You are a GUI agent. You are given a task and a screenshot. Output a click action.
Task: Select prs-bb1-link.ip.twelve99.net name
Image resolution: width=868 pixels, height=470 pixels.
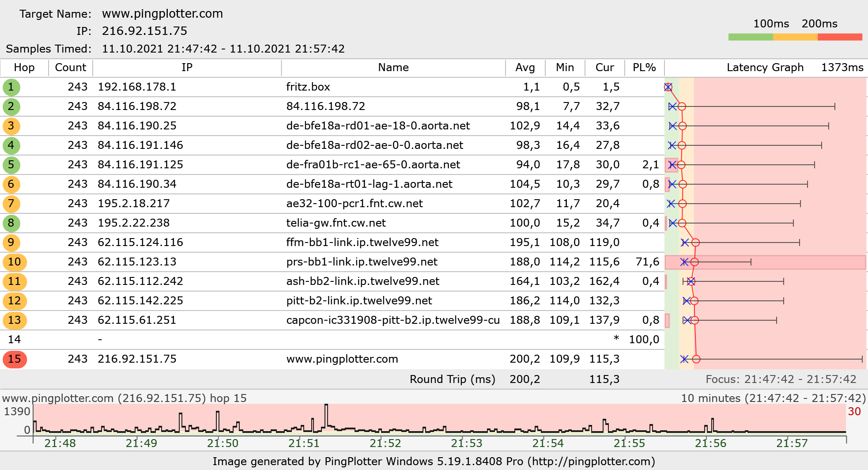362,262
